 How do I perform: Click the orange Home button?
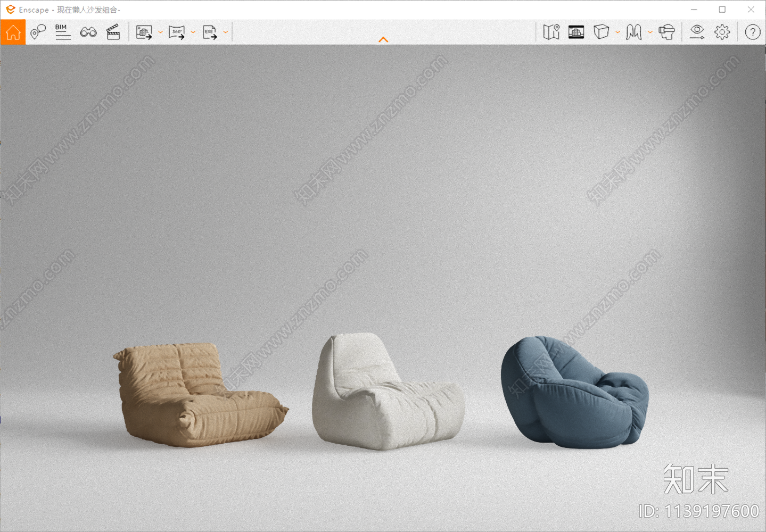click(13, 32)
